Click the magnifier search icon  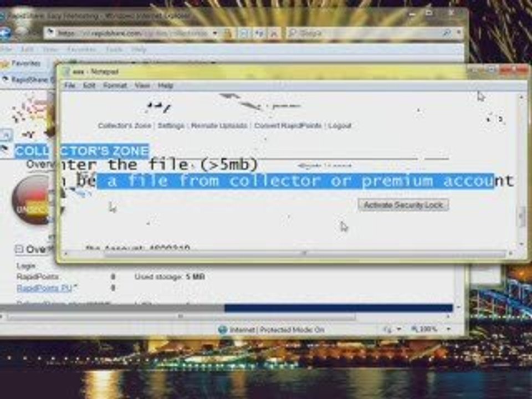coord(447,33)
